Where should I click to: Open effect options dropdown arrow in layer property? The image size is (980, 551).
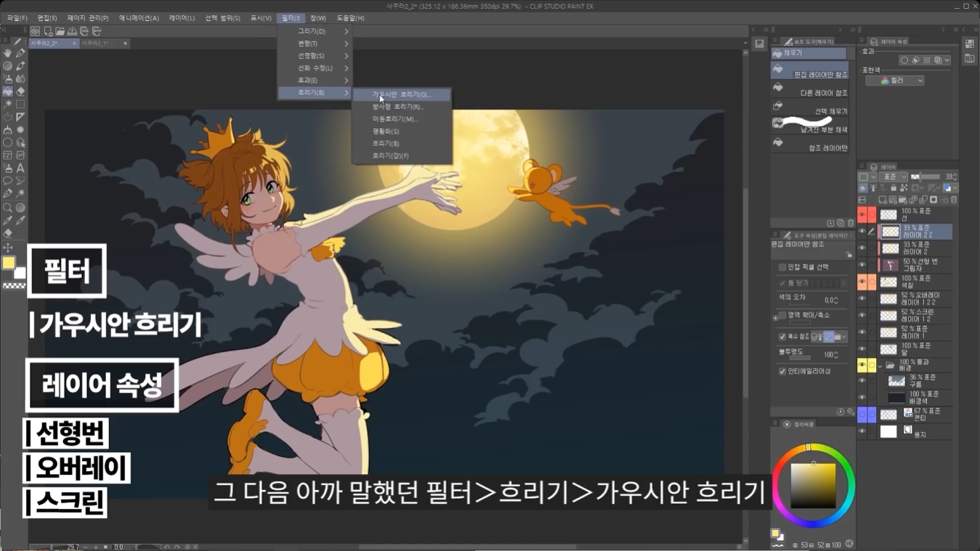[x=947, y=60]
